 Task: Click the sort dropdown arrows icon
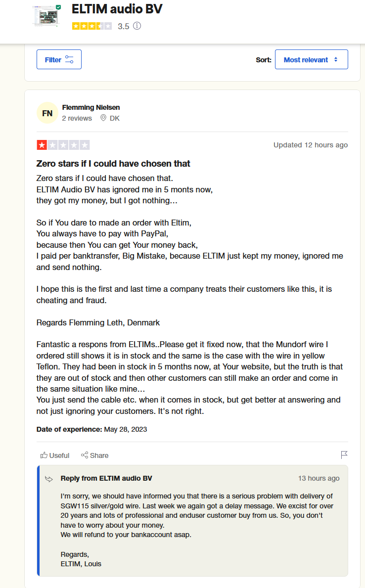[x=336, y=60]
